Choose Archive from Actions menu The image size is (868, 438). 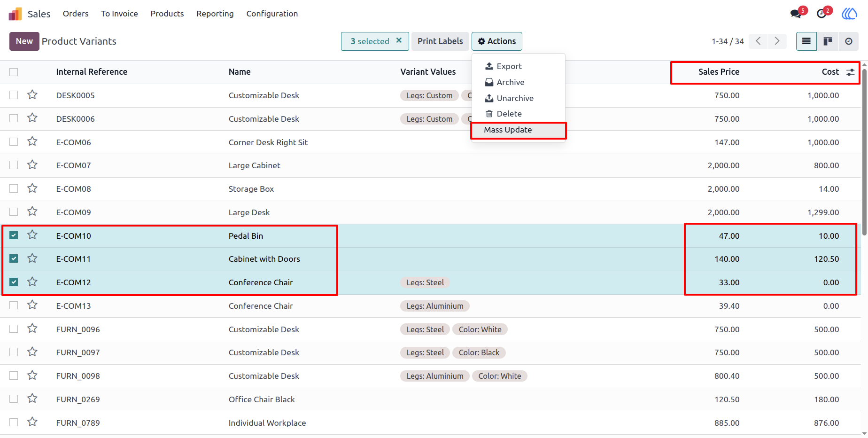pyautogui.click(x=519, y=82)
